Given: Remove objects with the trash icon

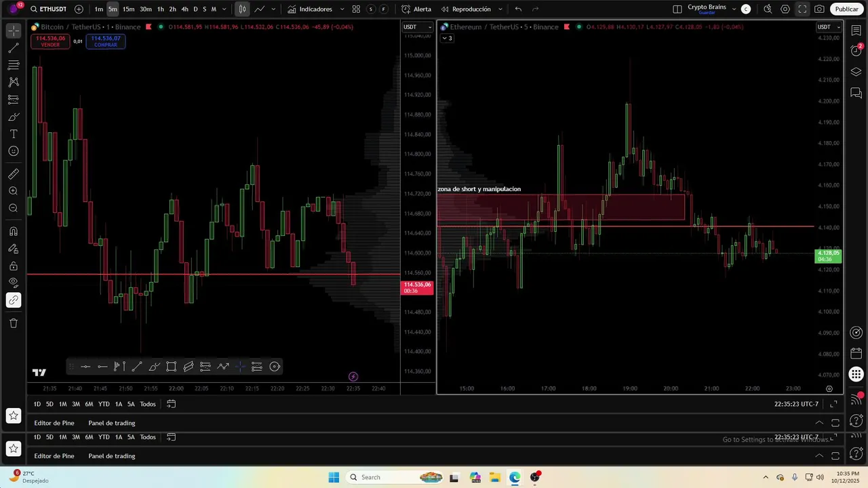Looking at the screenshot, I should (x=14, y=323).
